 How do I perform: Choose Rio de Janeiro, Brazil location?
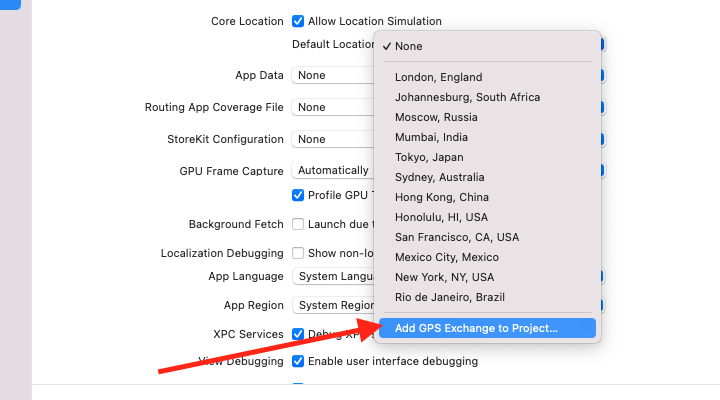coord(450,297)
